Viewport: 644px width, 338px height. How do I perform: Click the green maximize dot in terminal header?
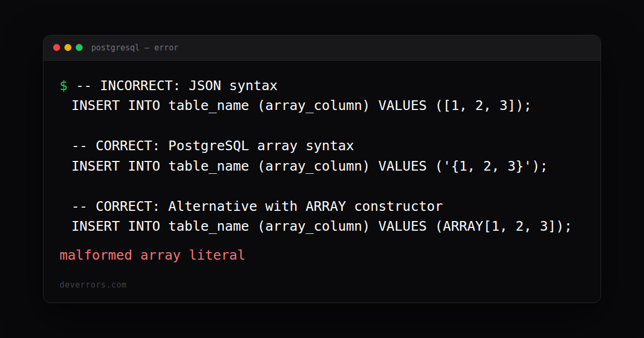coord(79,48)
